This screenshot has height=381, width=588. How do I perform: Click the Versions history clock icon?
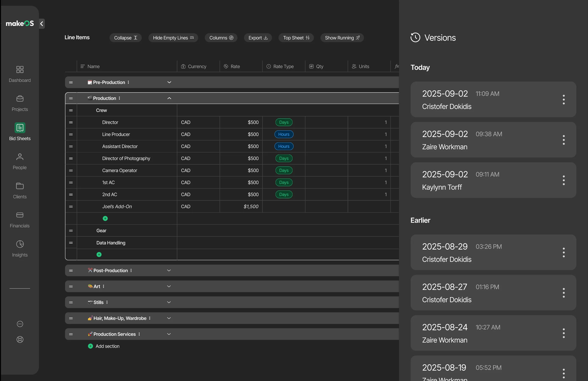coord(415,37)
